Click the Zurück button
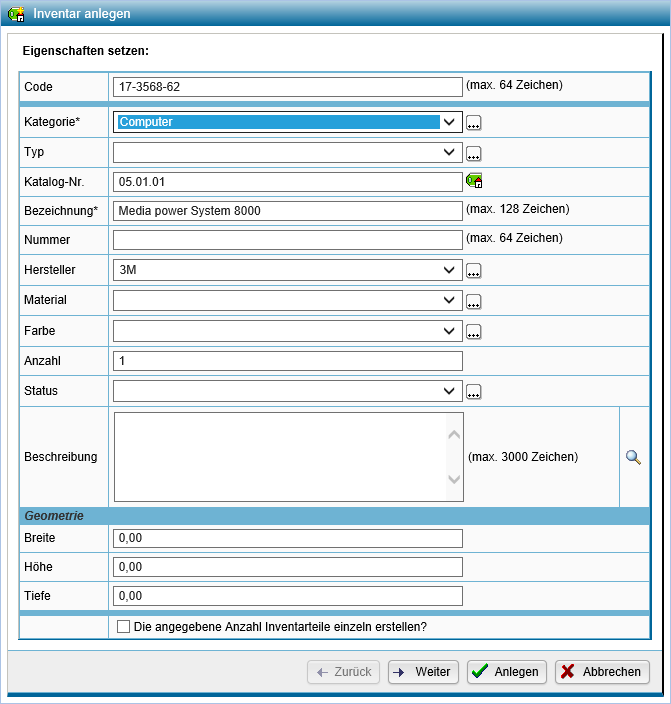Image resolution: width=671 pixels, height=704 pixels. [x=344, y=672]
